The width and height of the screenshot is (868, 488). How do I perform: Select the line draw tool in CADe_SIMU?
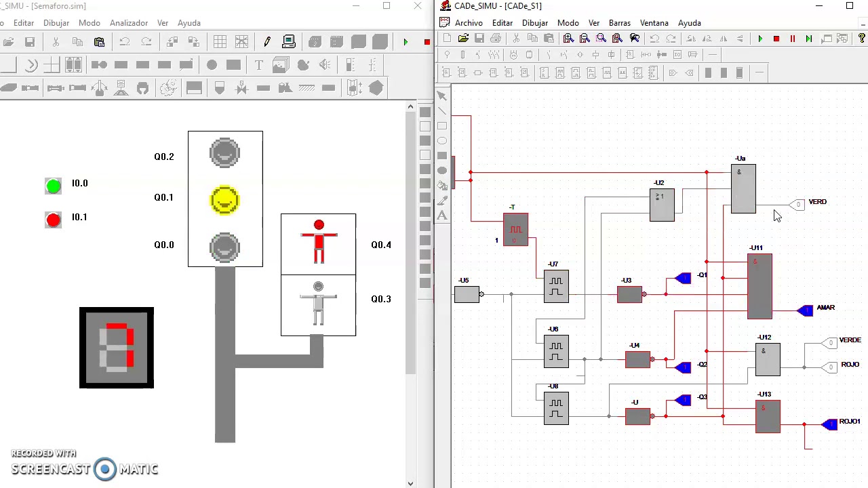point(442,111)
